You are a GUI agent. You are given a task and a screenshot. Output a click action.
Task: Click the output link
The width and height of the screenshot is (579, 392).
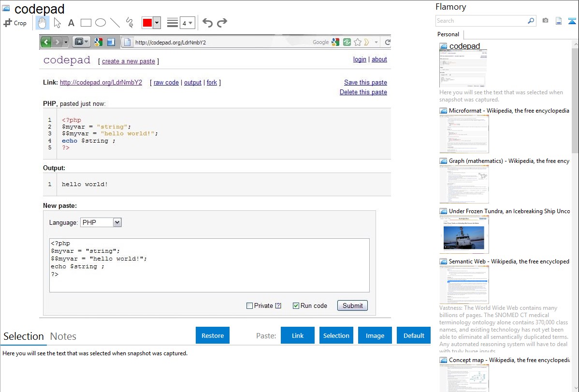click(193, 82)
